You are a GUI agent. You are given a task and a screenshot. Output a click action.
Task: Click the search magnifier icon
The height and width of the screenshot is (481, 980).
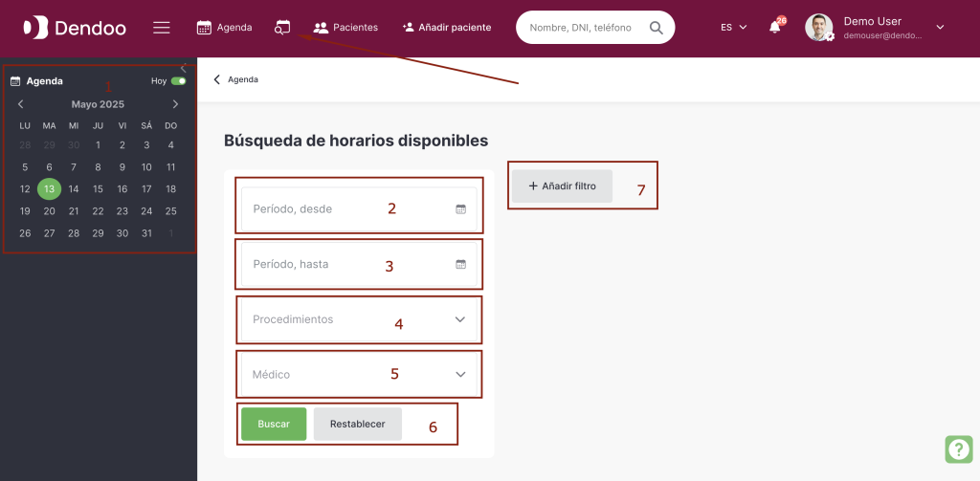[x=656, y=28]
